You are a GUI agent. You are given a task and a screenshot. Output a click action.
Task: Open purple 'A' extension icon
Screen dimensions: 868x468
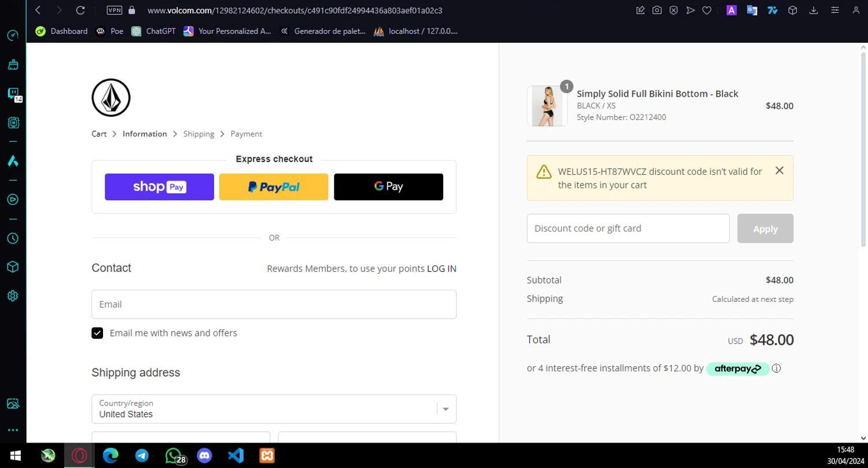[x=731, y=10]
